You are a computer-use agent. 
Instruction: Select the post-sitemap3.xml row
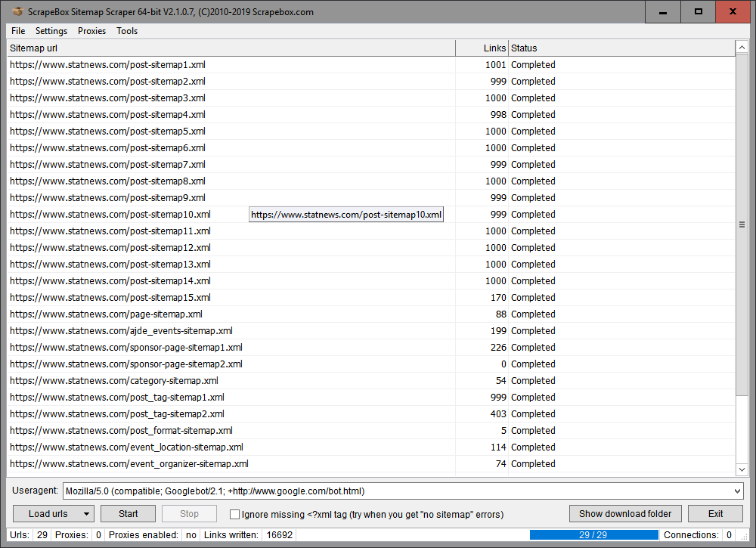click(x=371, y=98)
